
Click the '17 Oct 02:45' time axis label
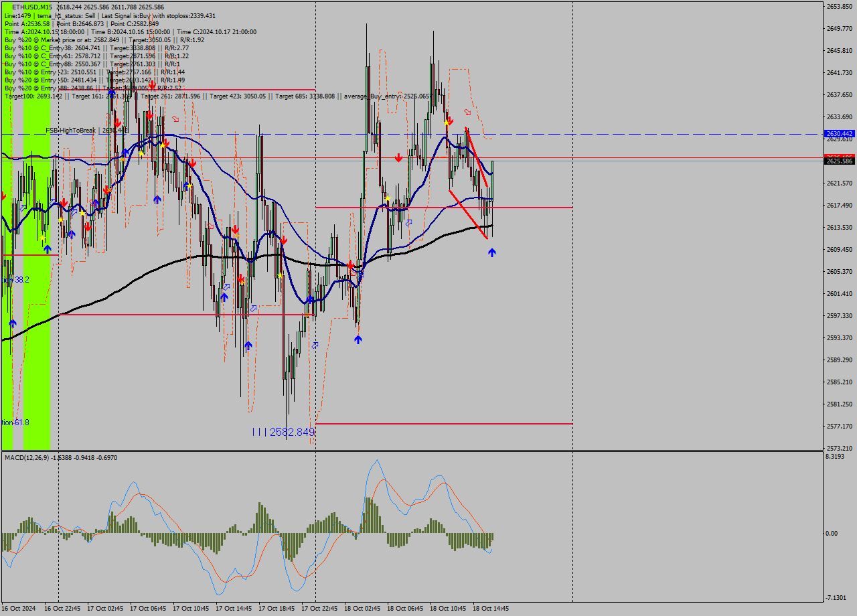pyautogui.click(x=105, y=609)
